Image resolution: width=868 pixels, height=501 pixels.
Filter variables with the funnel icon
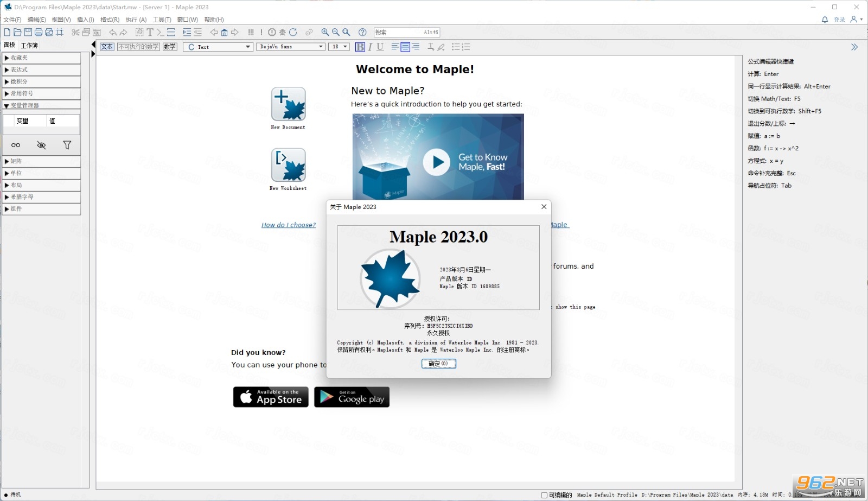click(x=67, y=145)
